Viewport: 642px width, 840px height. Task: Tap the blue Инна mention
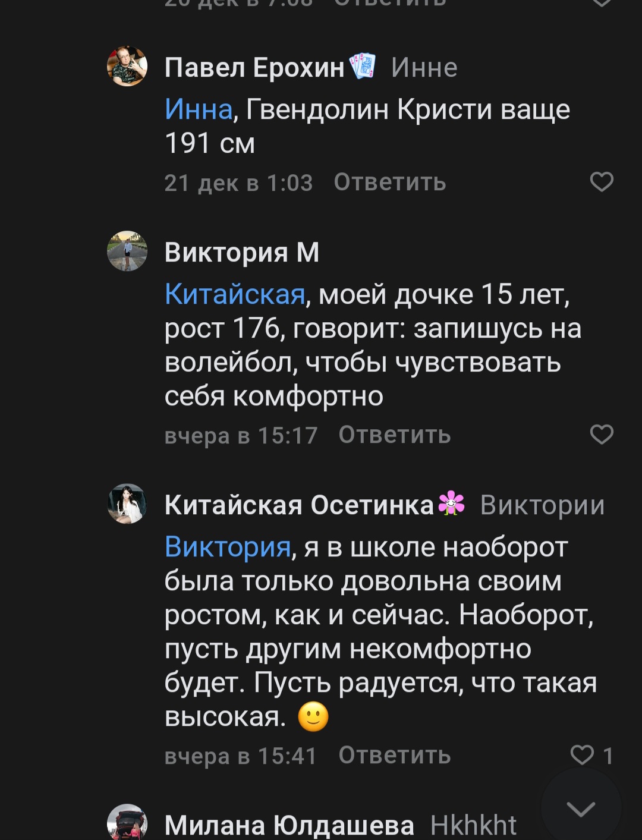(x=198, y=109)
